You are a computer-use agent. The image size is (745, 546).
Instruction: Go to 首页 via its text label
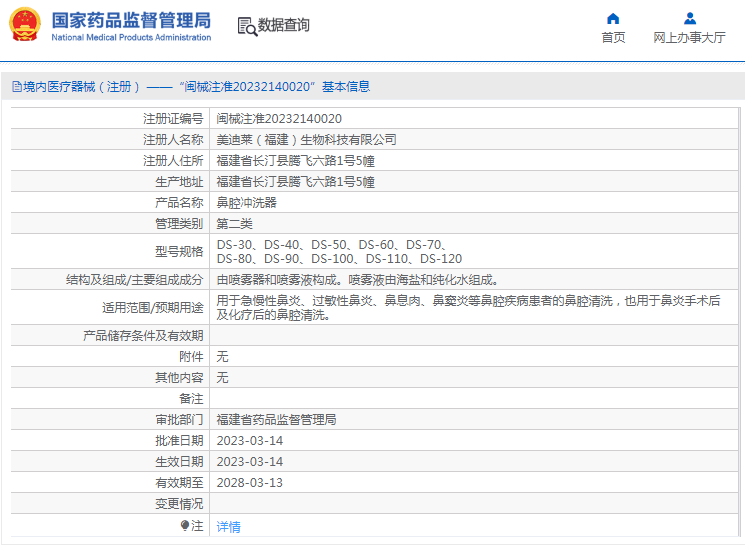pyautogui.click(x=613, y=38)
